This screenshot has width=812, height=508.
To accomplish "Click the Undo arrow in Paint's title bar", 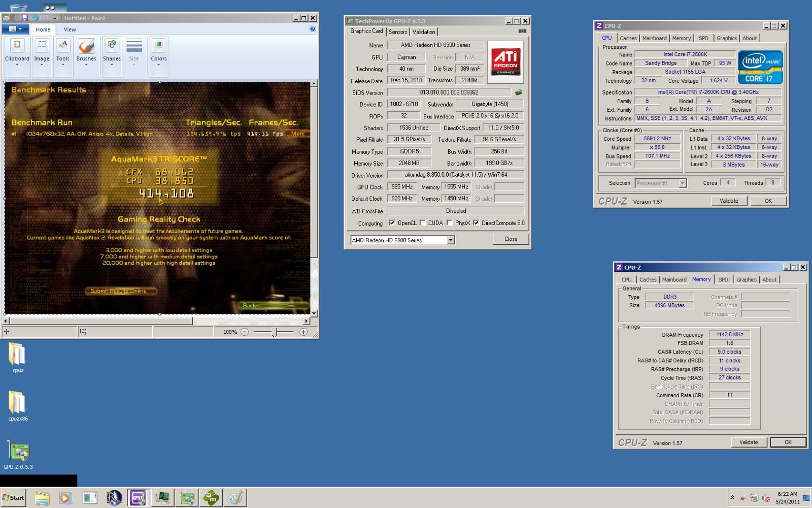I will click(x=35, y=18).
